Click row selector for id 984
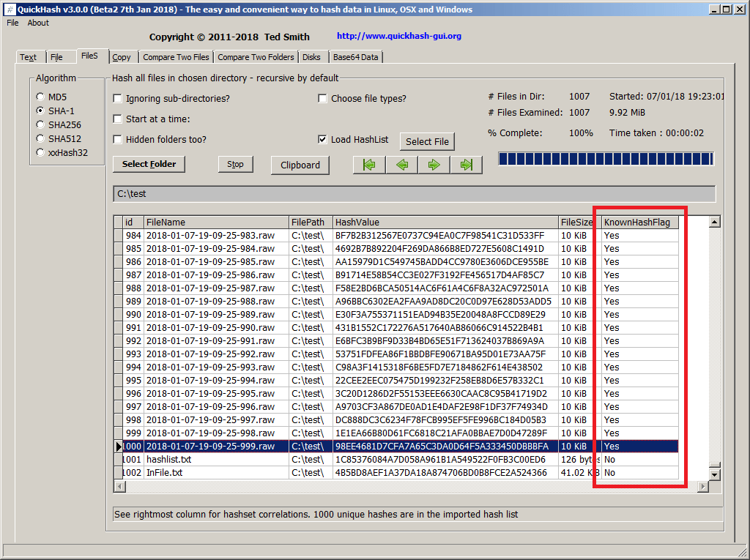 [x=118, y=235]
